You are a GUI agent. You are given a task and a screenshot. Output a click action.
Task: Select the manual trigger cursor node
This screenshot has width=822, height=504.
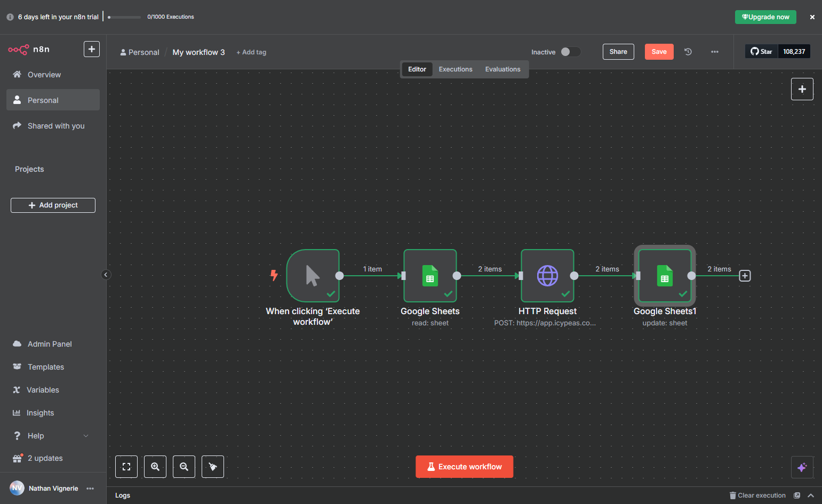[313, 276]
